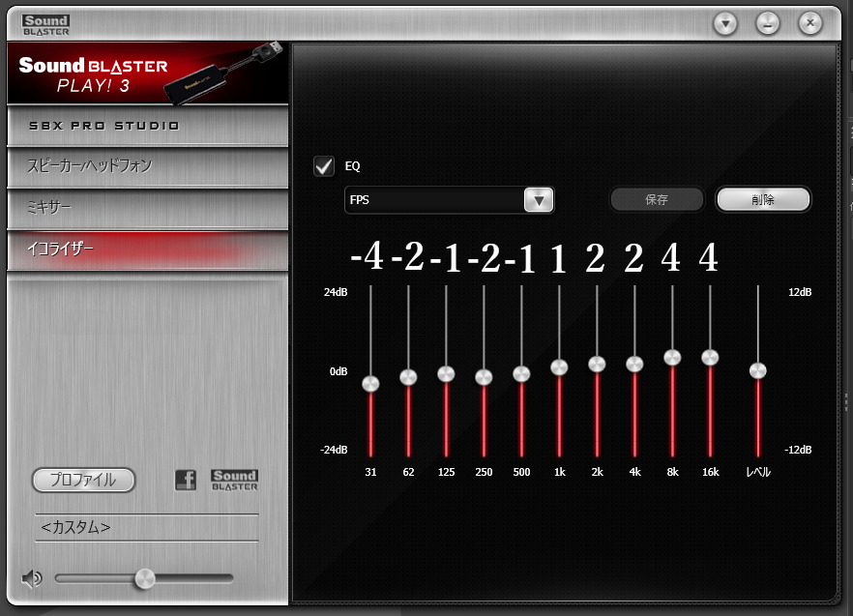Image resolution: width=853 pixels, height=616 pixels.
Task: Click the Sound Blaster logo link near profile
Action: click(x=234, y=480)
